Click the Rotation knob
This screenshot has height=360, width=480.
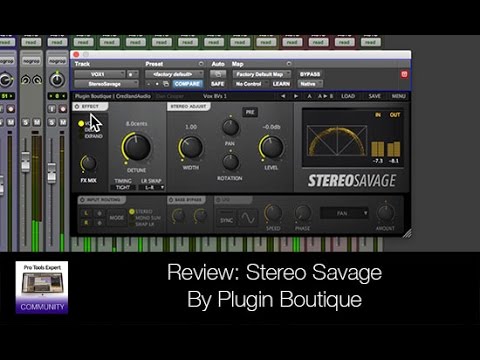coord(230,162)
